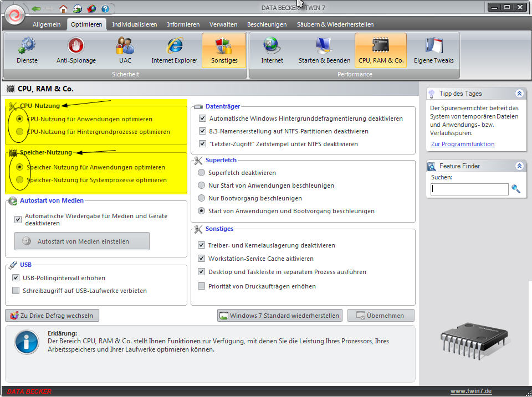
Task: Open Starten & Beenden icon
Action: pyautogui.click(x=324, y=45)
